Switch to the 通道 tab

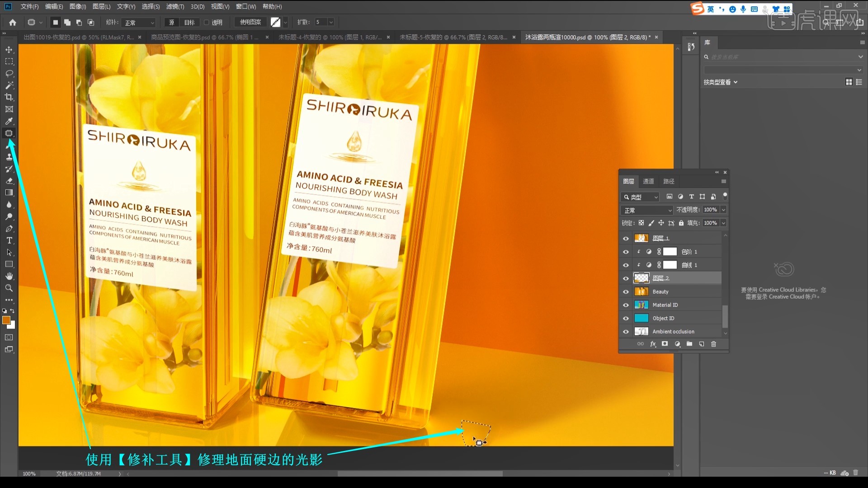pos(648,181)
